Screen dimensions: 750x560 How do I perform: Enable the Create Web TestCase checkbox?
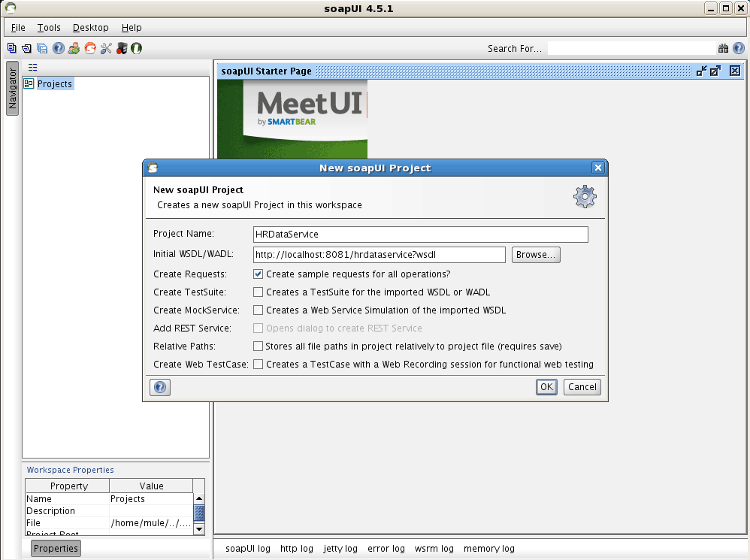(259, 365)
